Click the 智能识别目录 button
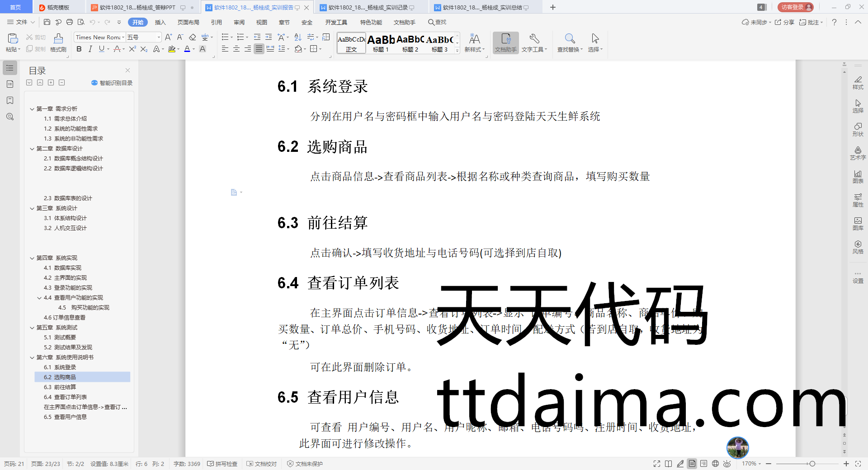This screenshot has height=470, width=868. (x=112, y=83)
